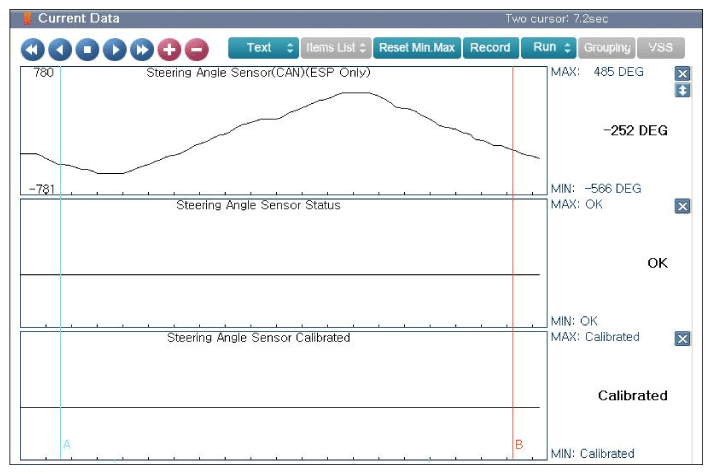This screenshot has width=712, height=474.
Task: Click the -252 DEG current value
Action: pos(635,131)
